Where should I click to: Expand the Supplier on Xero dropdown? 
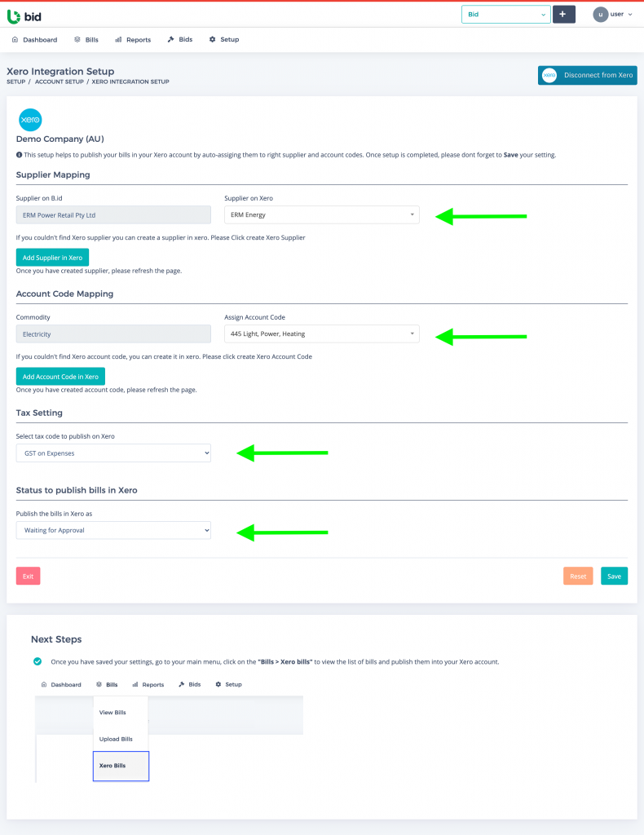click(x=321, y=214)
